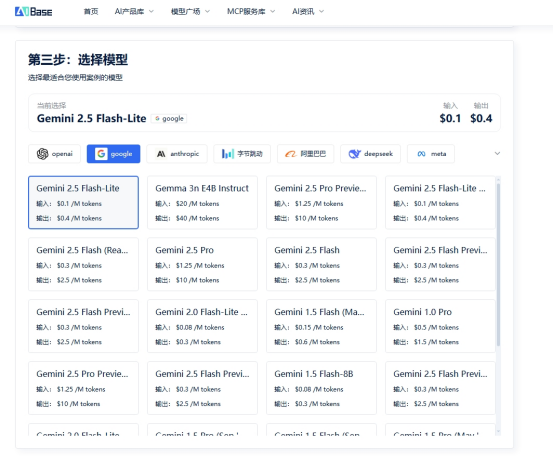Screen dimensions: 554x458
Task: Click the $0.15 /M tokens input price
Action: coord(319,327)
